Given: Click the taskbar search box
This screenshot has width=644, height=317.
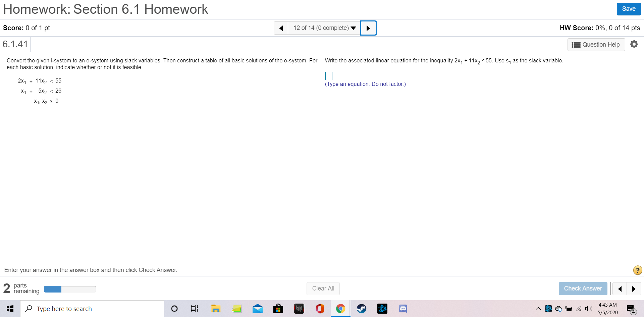Looking at the screenshot, I should [92, 309].
